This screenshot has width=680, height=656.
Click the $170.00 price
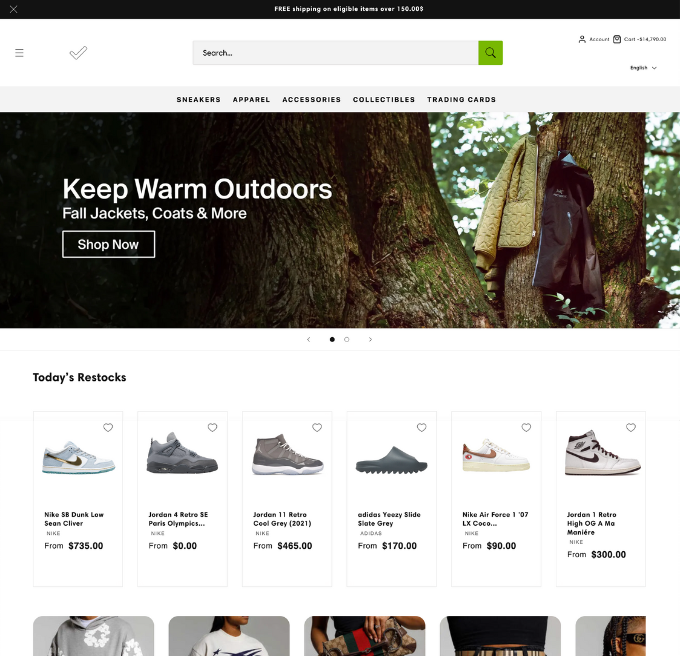399,546
